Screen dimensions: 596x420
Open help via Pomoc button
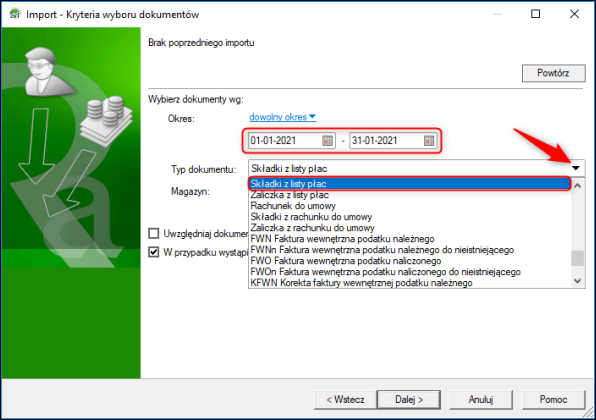click(553, 399)
